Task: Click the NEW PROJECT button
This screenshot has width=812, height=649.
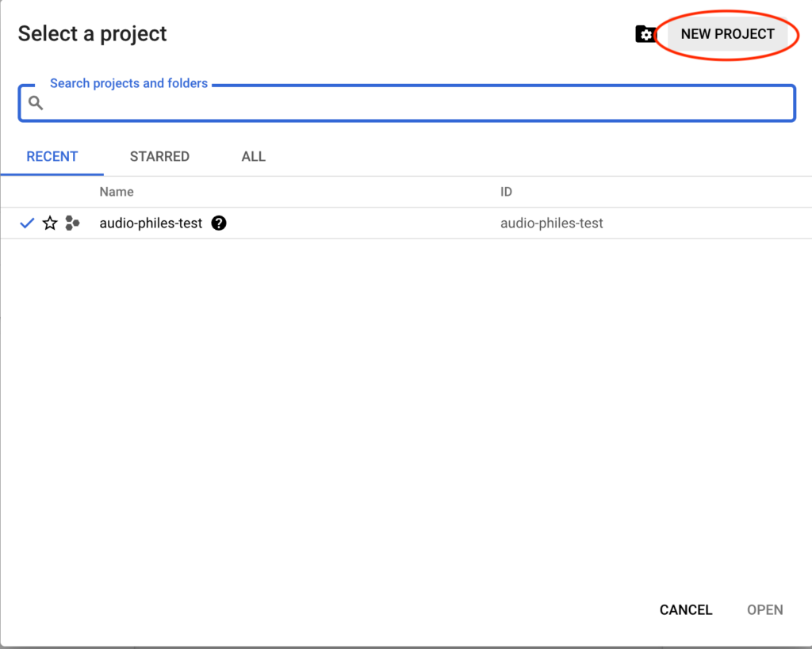Action: [x=728, y=34]
